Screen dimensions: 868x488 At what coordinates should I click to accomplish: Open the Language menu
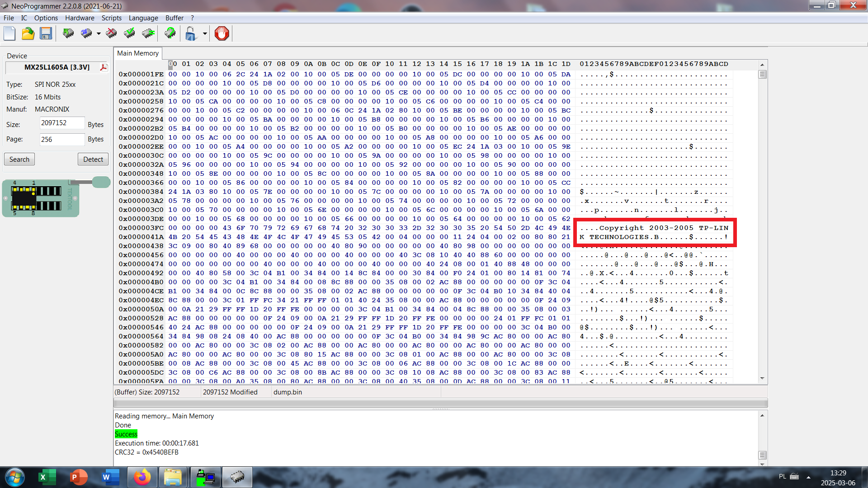coord(143,18)
